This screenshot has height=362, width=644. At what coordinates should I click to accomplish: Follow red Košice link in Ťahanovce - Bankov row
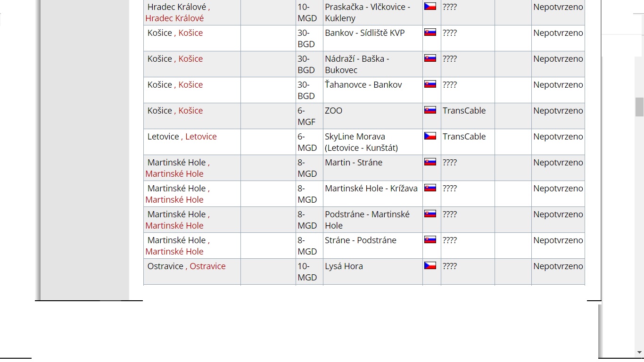pyautogui.click(x=190, y=85)
